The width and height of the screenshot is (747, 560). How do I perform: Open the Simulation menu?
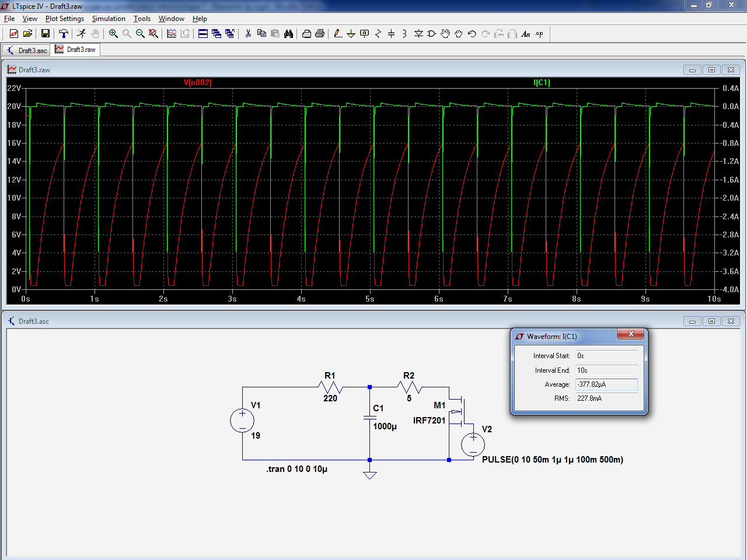109,19
